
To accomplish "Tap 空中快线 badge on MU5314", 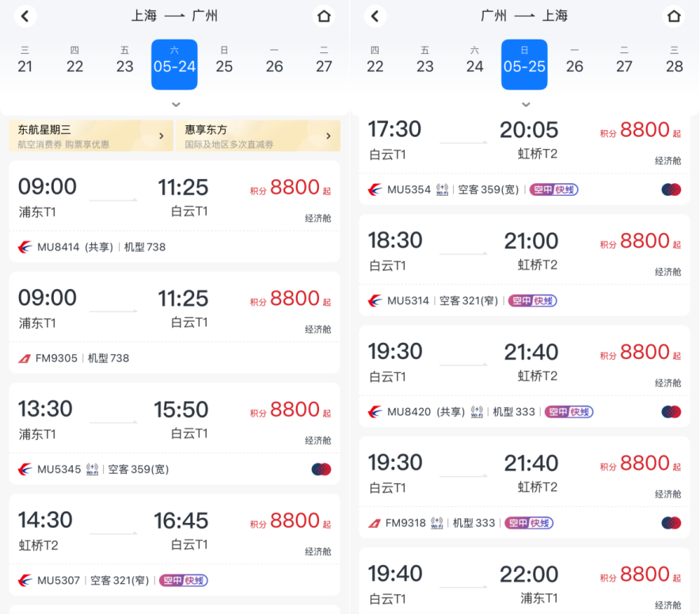I will (x=533, y=301).
